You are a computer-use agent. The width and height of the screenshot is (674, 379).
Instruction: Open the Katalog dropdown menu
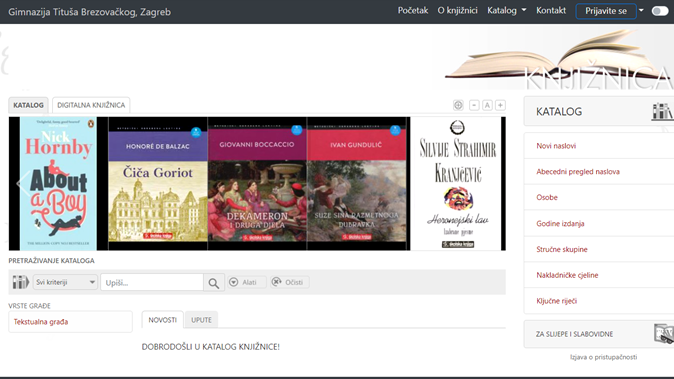click(506, 10)
